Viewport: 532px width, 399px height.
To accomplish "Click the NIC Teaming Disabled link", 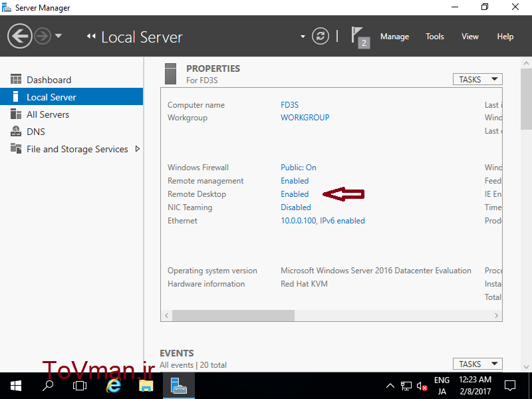I will (x=295, y=207).
